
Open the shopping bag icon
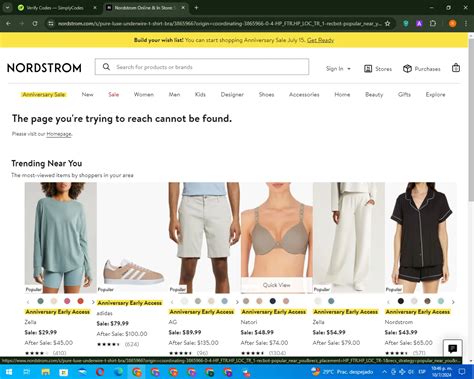coord(456,68)
